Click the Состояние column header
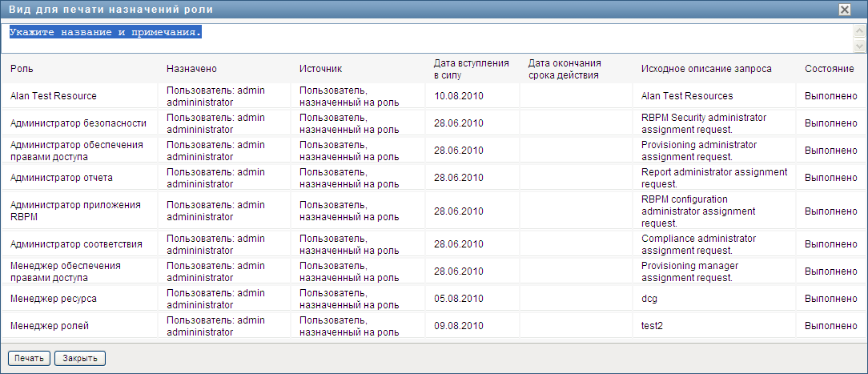This screenshot has height=374, width=868. click(830, 69)
